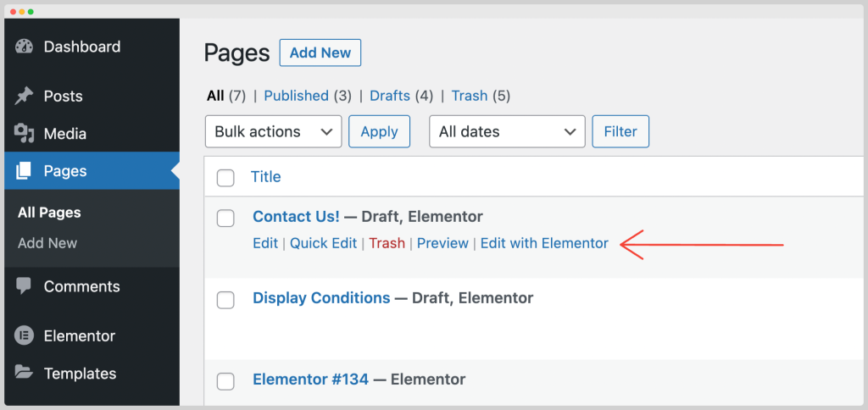Open the Display Conditions page title
Viewport: 868px width, 410px height.
click(x=321, y=297)
